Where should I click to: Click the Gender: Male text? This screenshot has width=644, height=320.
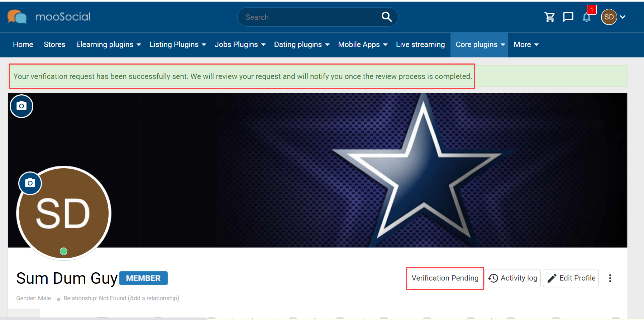(34, 298)
